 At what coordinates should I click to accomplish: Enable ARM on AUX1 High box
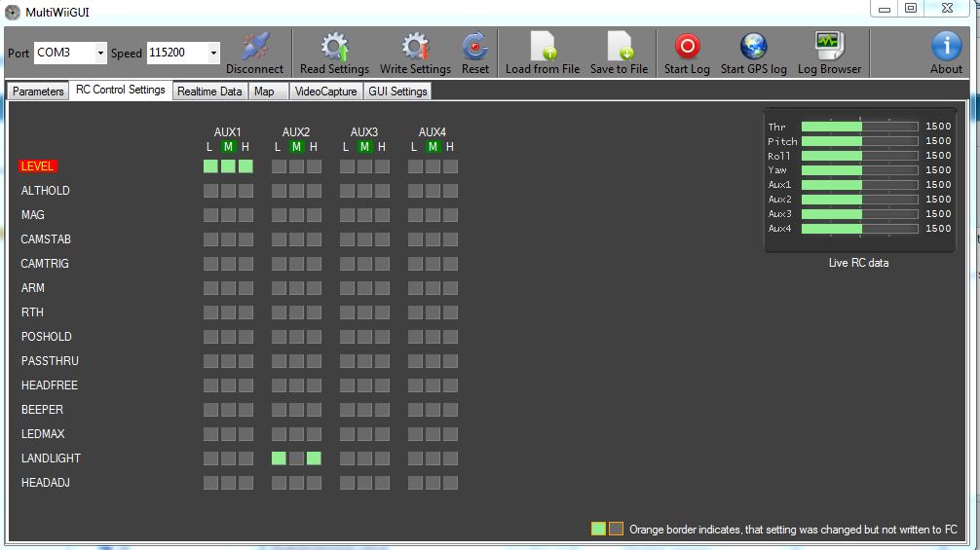[245, 288]
